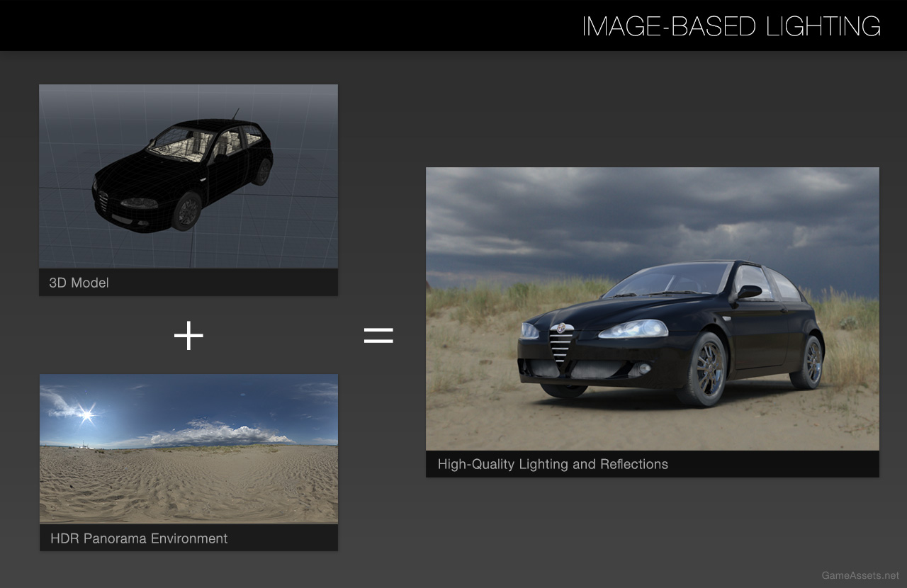This screenshot has height=588, width=907.
Task: Click the 3D Model car wireframe image
Action: (188, 176)
